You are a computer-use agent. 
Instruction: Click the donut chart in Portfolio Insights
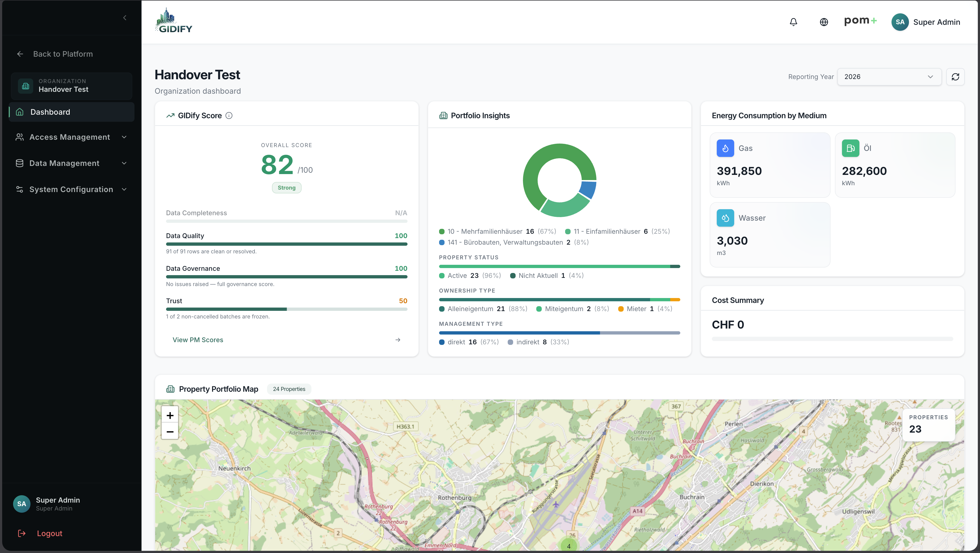[x=560, y=180]
